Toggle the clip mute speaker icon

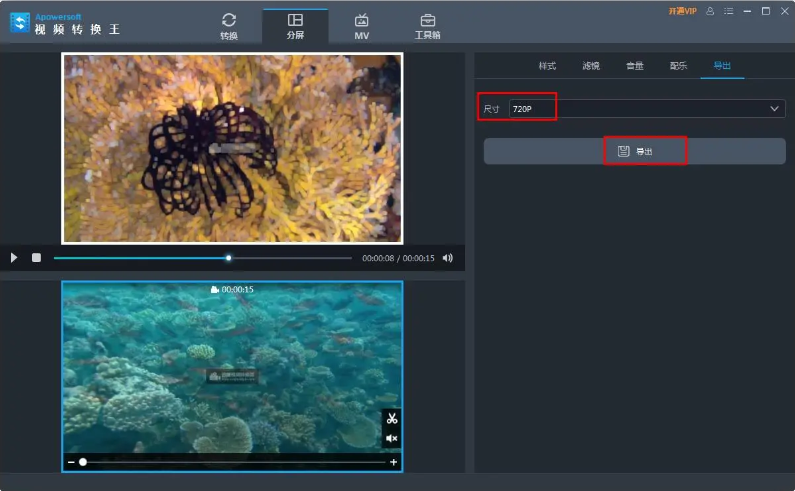[x=392, y=438]
